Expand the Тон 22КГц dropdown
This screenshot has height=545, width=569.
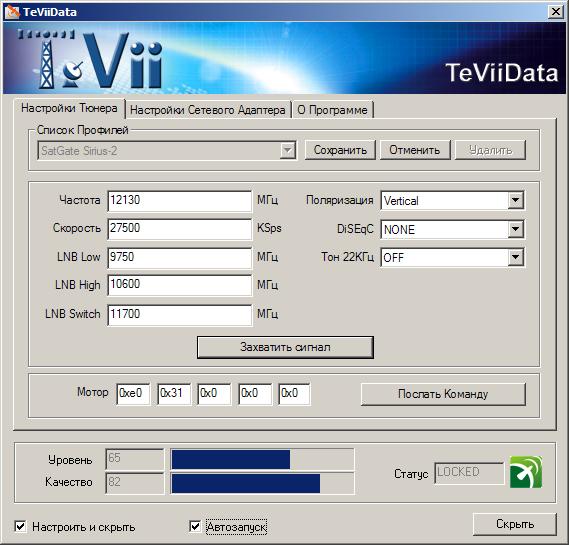[x=452, y=257]
